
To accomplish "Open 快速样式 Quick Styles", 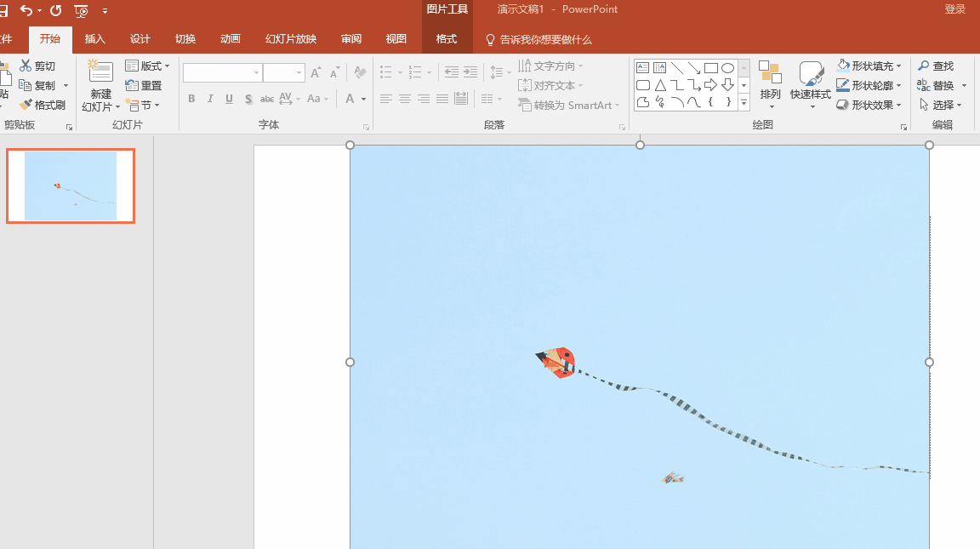I will coord(810,83).
